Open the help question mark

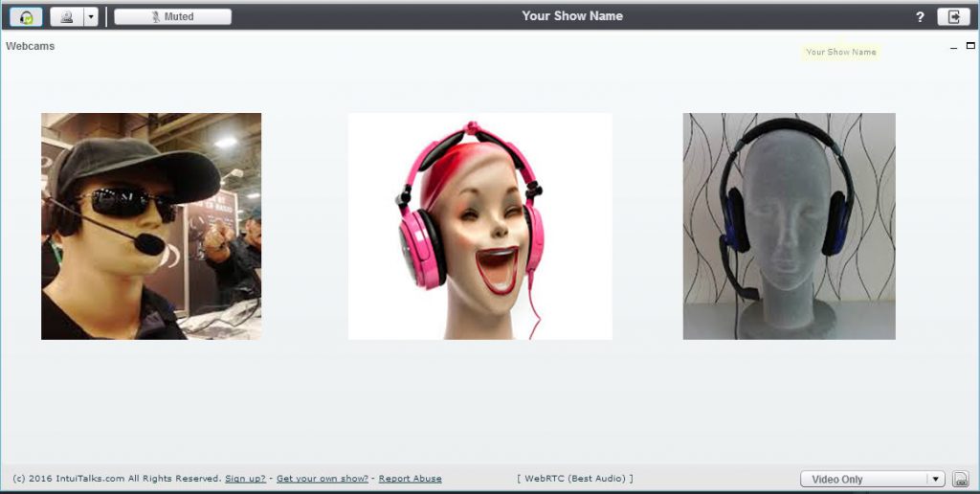tap(920, 17)
